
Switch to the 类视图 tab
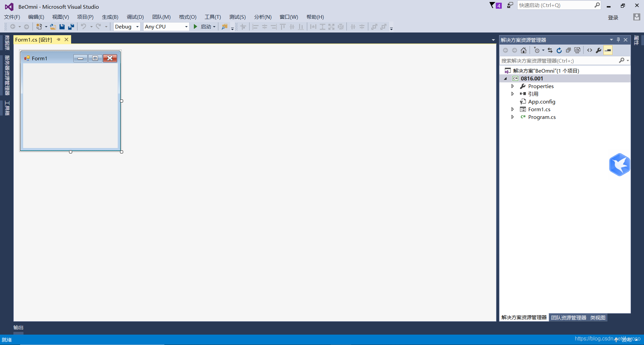(598, 318)
